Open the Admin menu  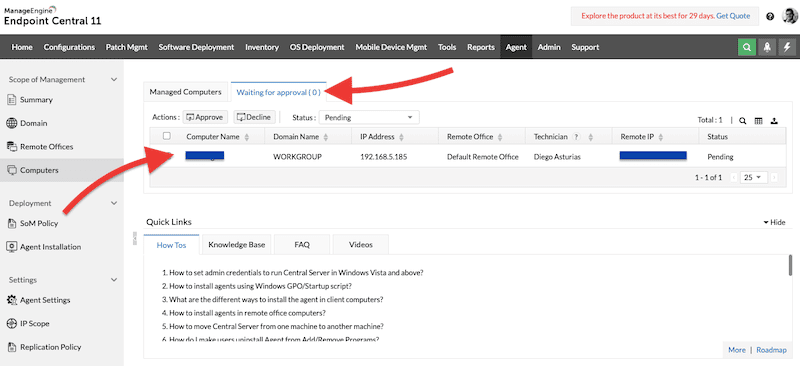(x=549, y=47)
